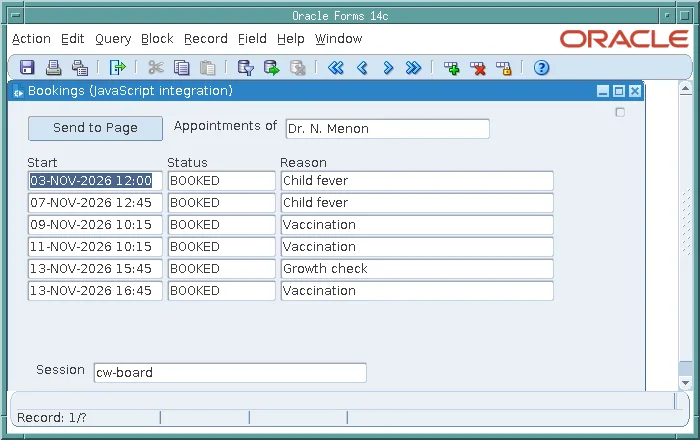Click the Status column header label
Screen dimensions: 700x440
point(188,162)
